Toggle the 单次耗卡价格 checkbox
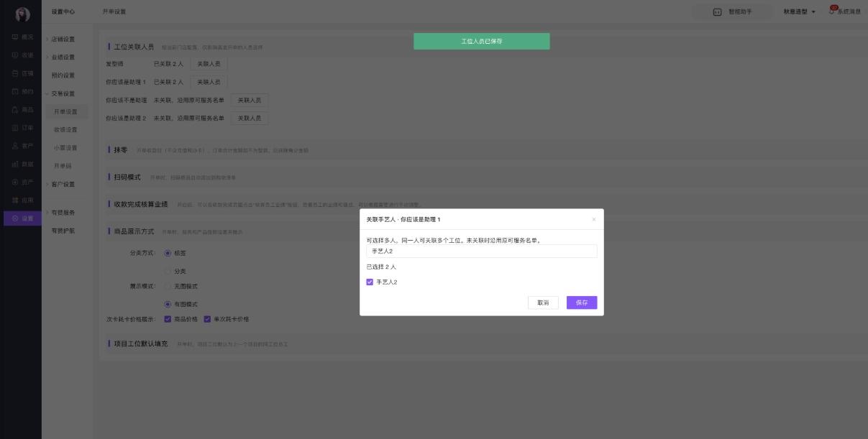Image resolution: width=868 pixels, height=439 pixels. tap(207, 319)
